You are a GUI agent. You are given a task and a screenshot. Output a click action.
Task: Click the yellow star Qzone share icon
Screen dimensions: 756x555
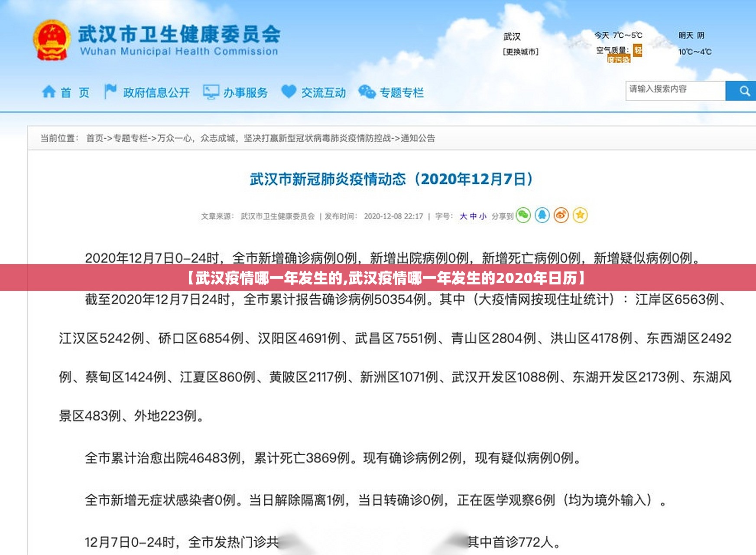click(580, 215)
